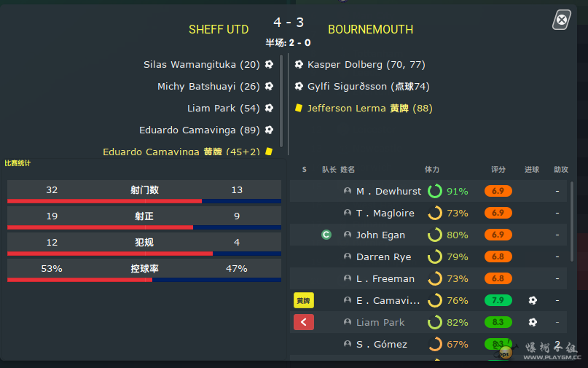Click S. Gómez's 8.3 rating badge

[498, 344]
